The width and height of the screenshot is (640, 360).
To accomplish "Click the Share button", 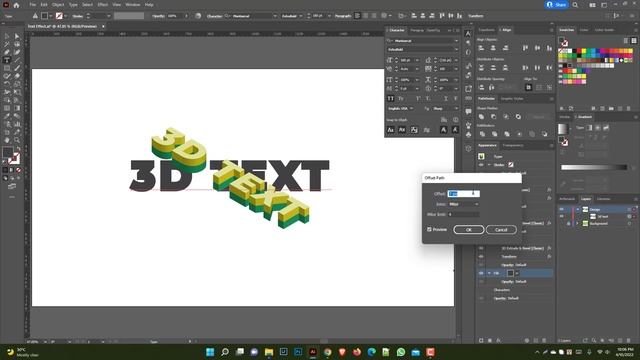I will pyautogui.click(x=557, y=5).
